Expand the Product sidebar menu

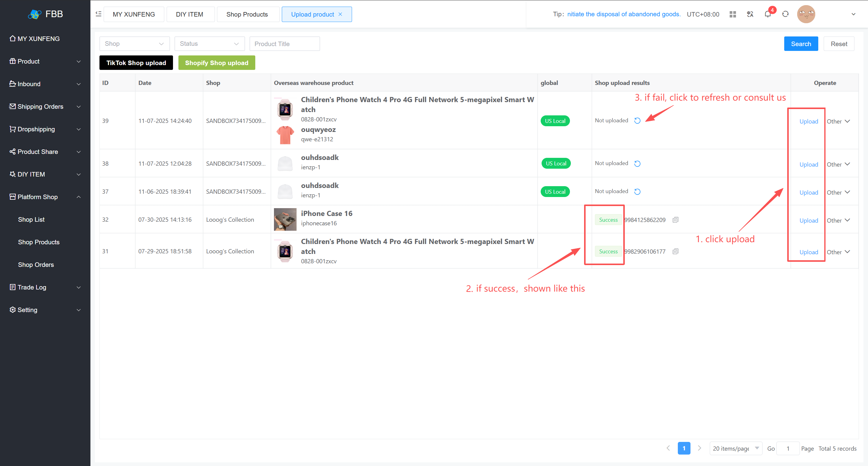coord(45,61)
